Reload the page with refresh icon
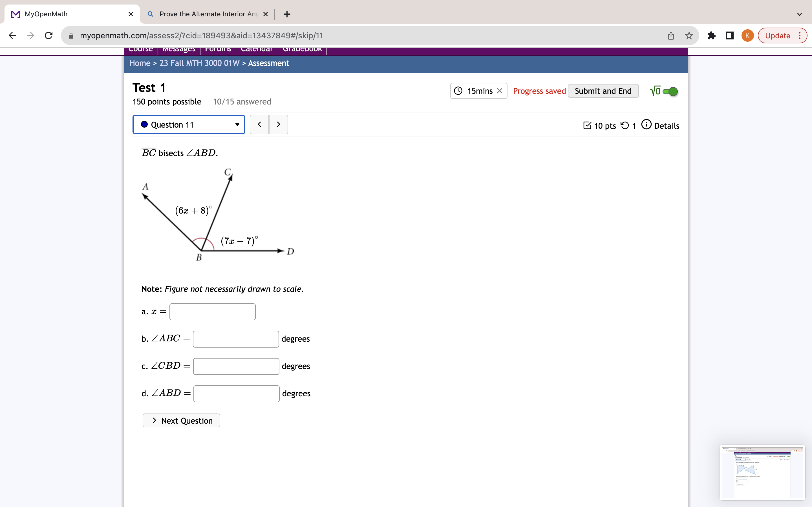The image size is (812, 507). tap(49, 35)
